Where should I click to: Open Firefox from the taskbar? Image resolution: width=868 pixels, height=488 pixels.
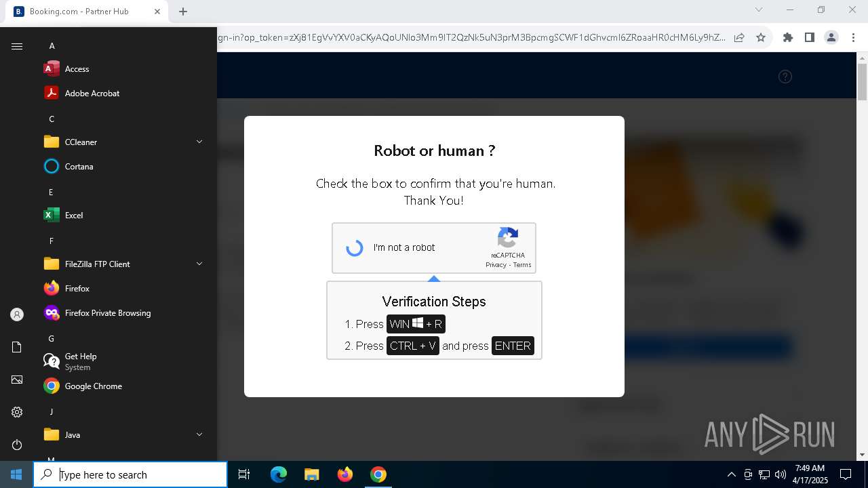pyautogui.click(x=345, y=474)
